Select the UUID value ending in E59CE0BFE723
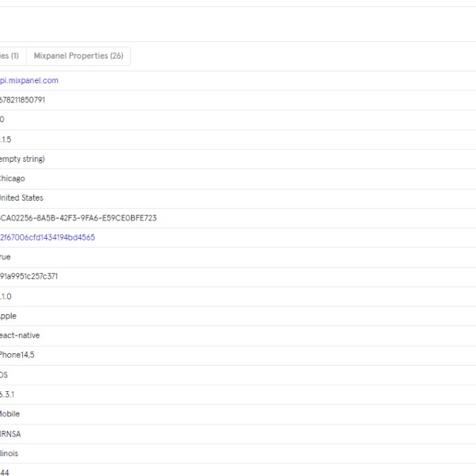 [78, 218]
